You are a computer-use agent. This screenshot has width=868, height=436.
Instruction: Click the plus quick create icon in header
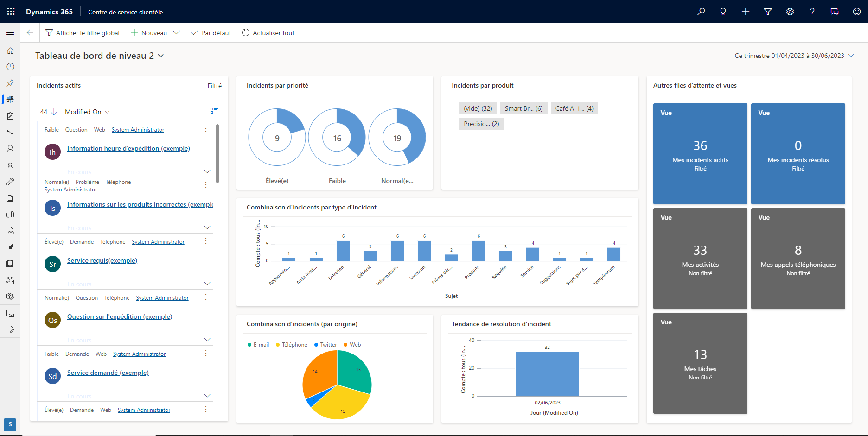tap(746, 12)
